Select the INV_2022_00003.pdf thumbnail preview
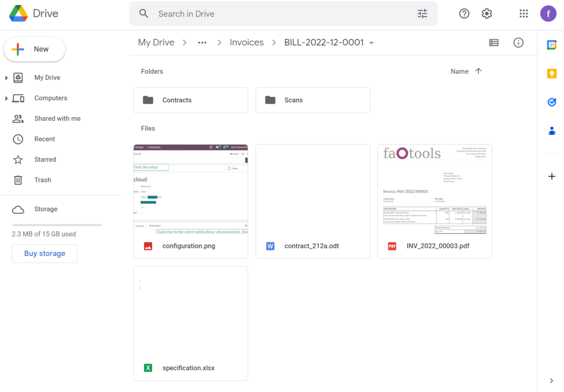The height and width of the screenshot is (392, 564). click(435, 190)
